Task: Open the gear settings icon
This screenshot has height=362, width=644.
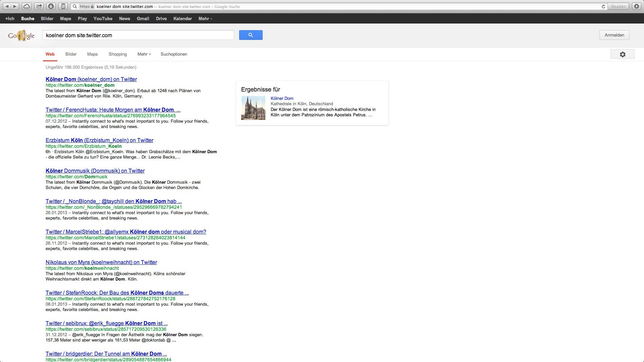Action: point(622,54)
